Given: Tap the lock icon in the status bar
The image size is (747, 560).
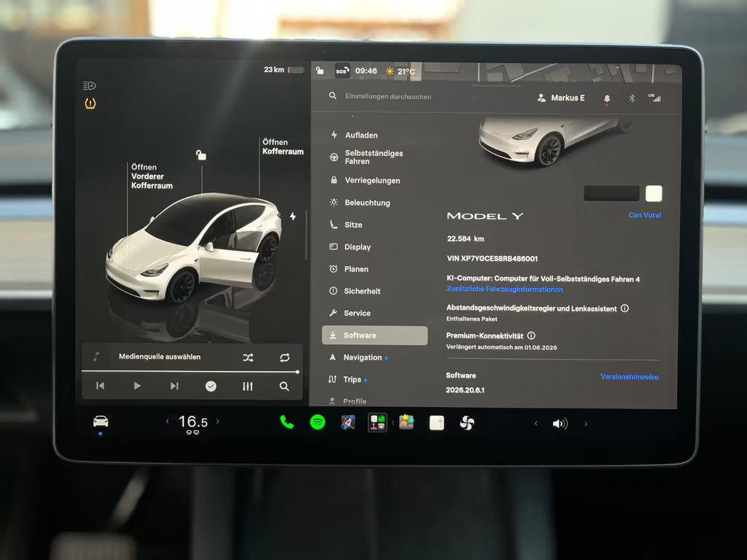Looking at the screenshot, I should coord(320,71).
